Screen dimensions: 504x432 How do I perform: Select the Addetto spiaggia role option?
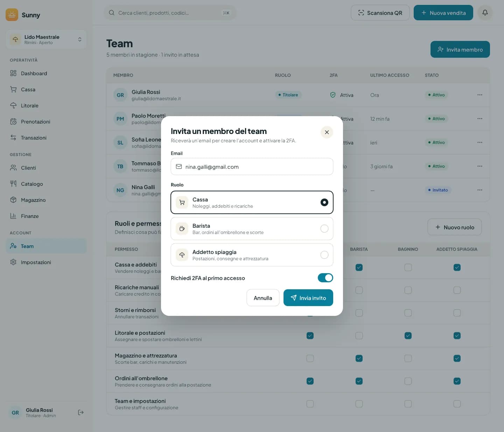252,255
